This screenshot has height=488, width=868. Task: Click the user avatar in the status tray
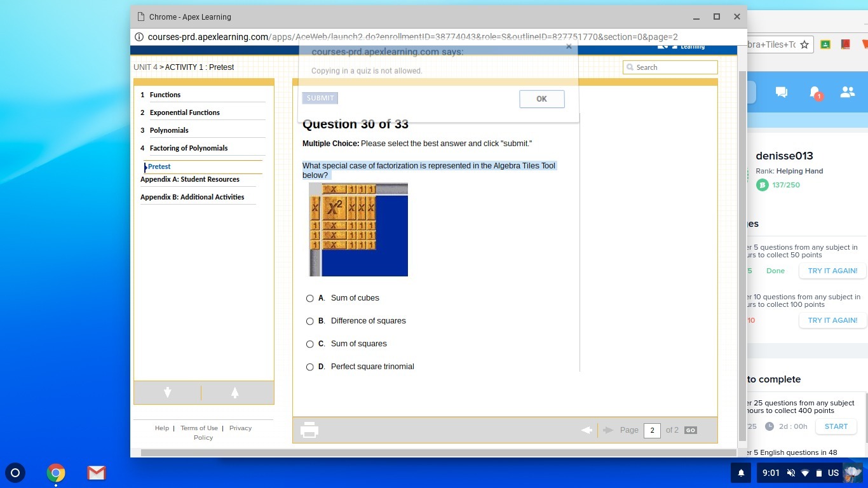(852, 473)
